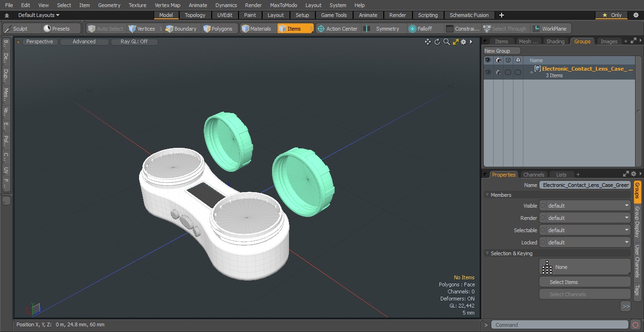This screenshot has width=644, height=332.
Task: Open the Geometry menu
Action: (x=109, y=5)
